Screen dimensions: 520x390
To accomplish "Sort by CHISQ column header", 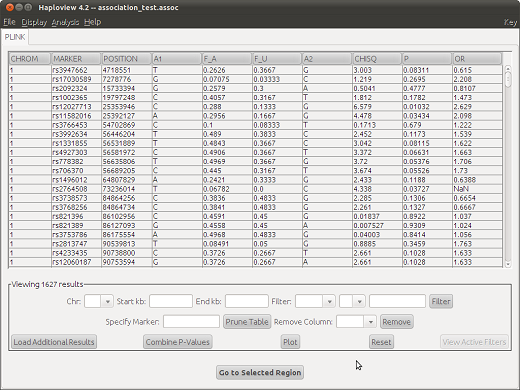I will 377,59.
